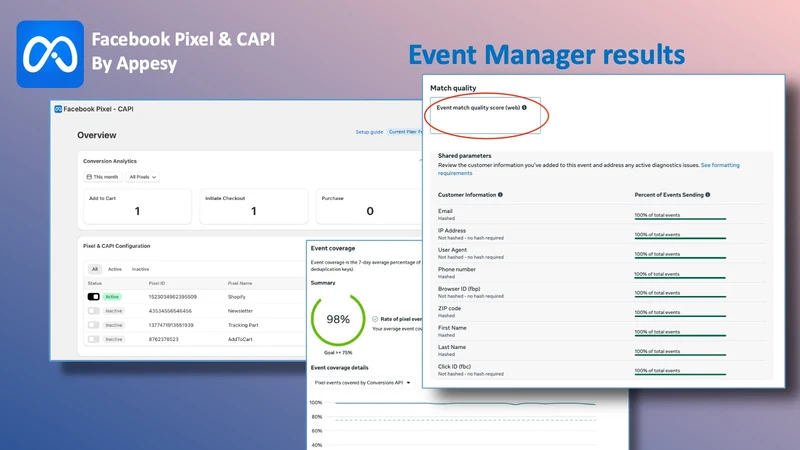The width and height of the screenshot is (800, 450).
Task: Click the Email customer information row
Action: point(601,214)
